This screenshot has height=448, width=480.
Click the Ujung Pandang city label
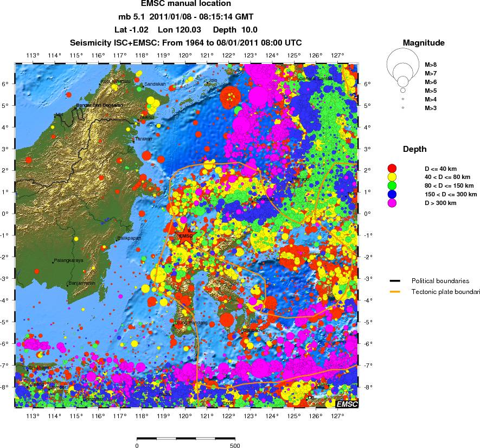point(191,323)
